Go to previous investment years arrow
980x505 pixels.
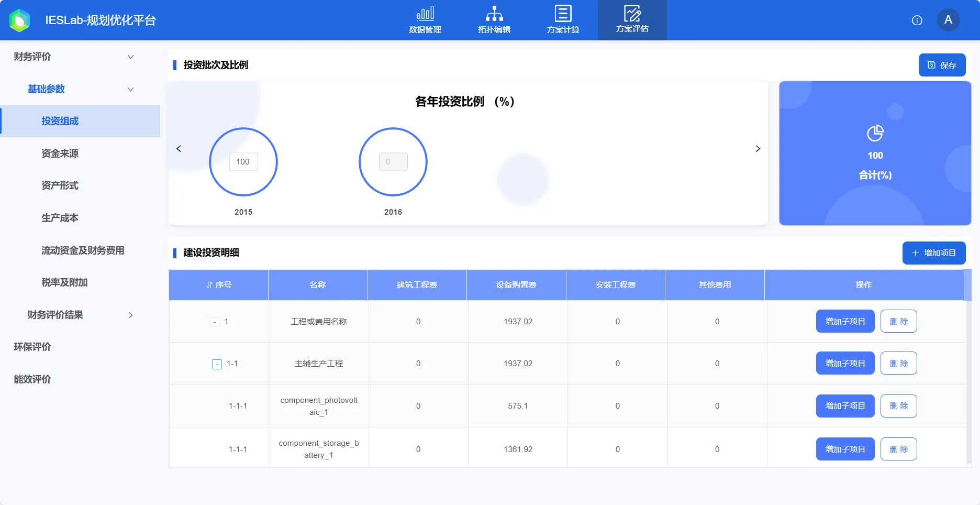179,149
